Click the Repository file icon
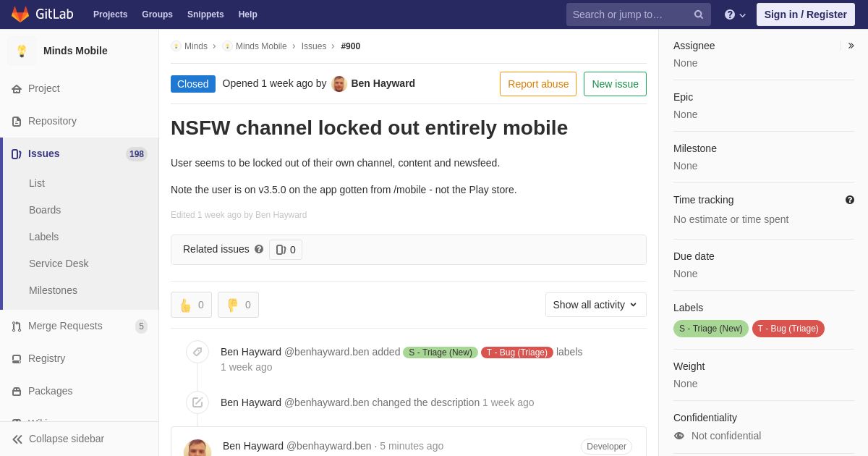The height and width of the screenshot is (456, 868). (x=17, y=122)
